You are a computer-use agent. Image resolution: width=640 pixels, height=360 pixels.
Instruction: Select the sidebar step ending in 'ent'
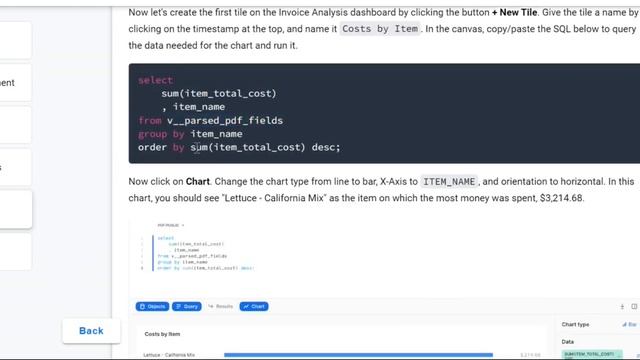(16, 83)
